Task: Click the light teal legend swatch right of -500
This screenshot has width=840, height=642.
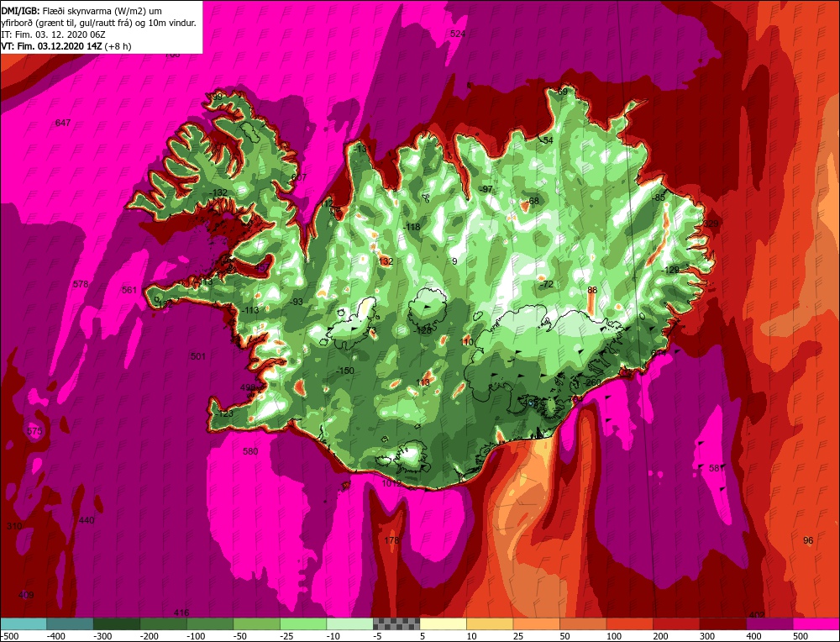Action: click(x=24, y=624)
